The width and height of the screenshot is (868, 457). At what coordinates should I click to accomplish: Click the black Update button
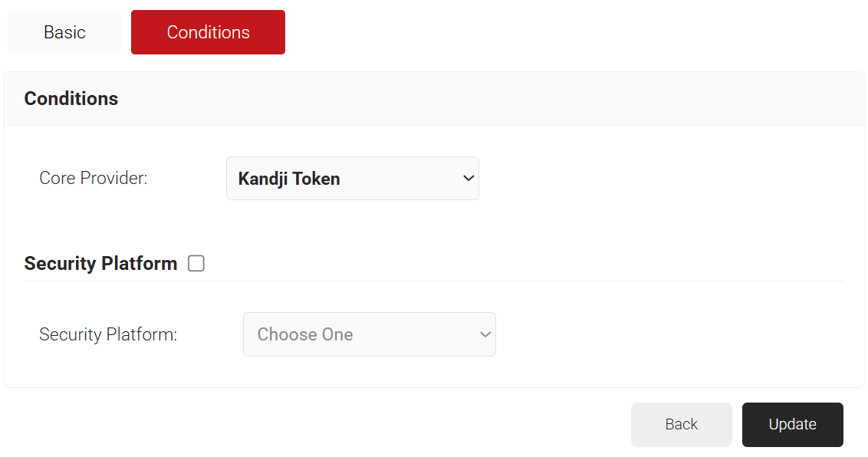[792, 424]
